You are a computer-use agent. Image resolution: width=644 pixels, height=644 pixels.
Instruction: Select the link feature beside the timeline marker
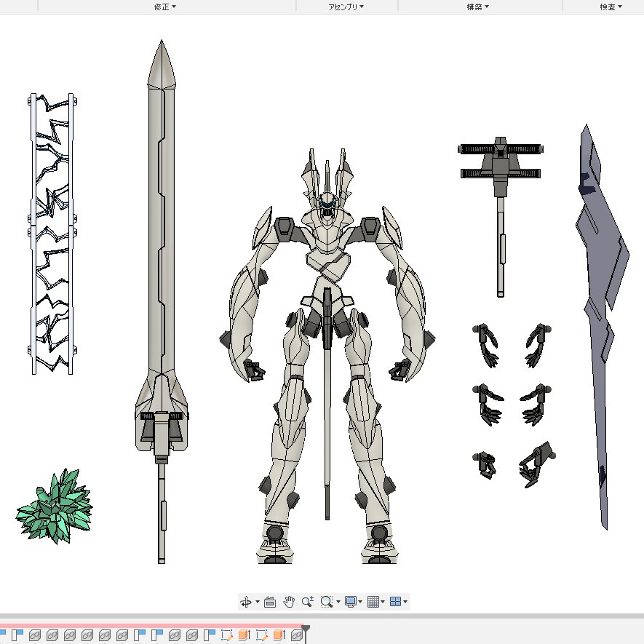point(297,635)
